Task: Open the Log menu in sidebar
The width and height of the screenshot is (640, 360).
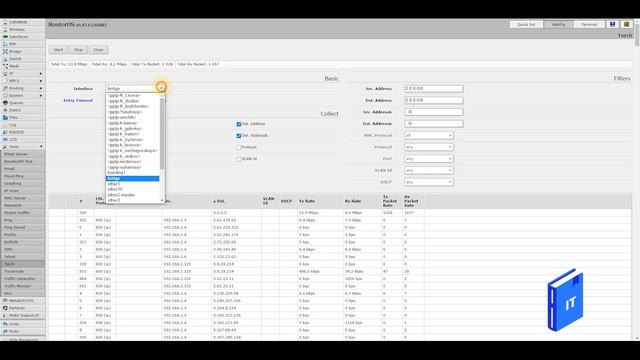Action: [13, 125]
